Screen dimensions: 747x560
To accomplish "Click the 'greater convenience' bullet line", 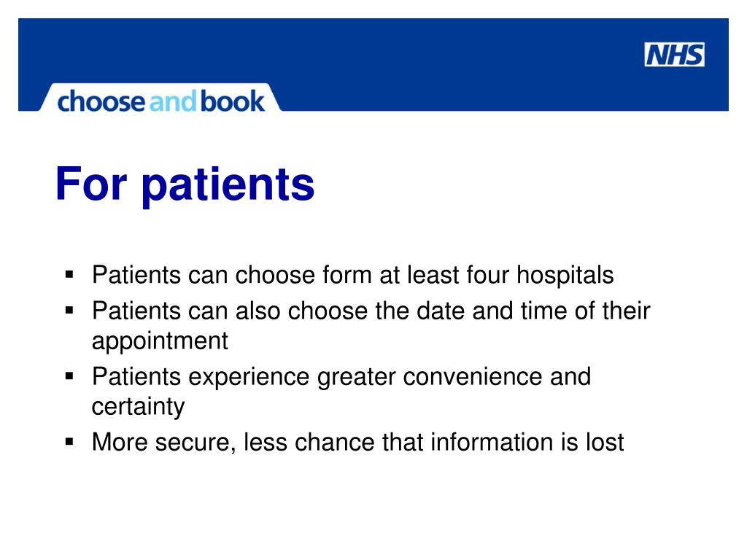I will (x=341, y=377).
